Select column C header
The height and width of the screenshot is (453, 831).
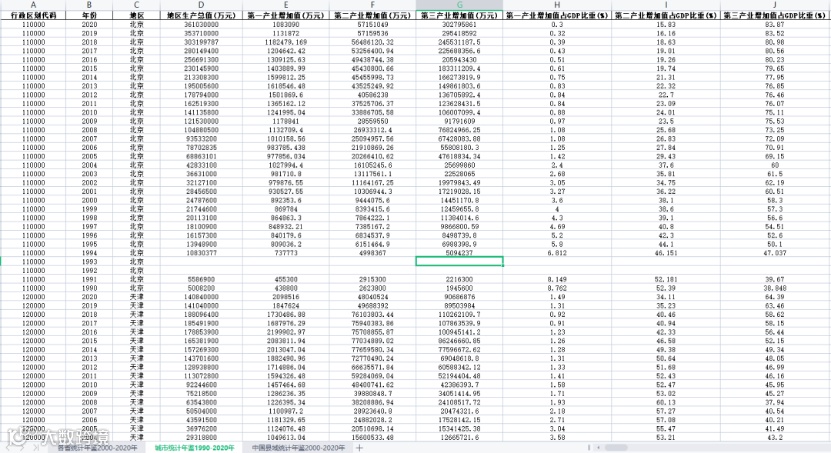pos(137,5)
